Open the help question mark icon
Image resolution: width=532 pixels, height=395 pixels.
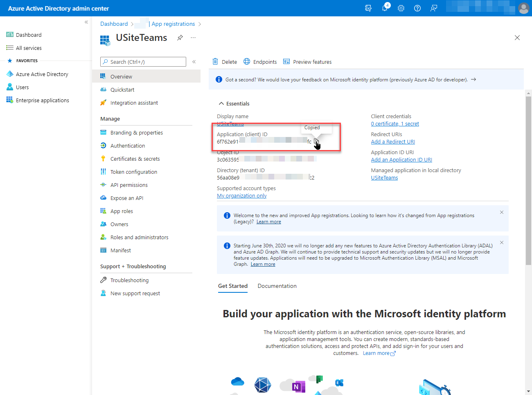pos(417,8)
